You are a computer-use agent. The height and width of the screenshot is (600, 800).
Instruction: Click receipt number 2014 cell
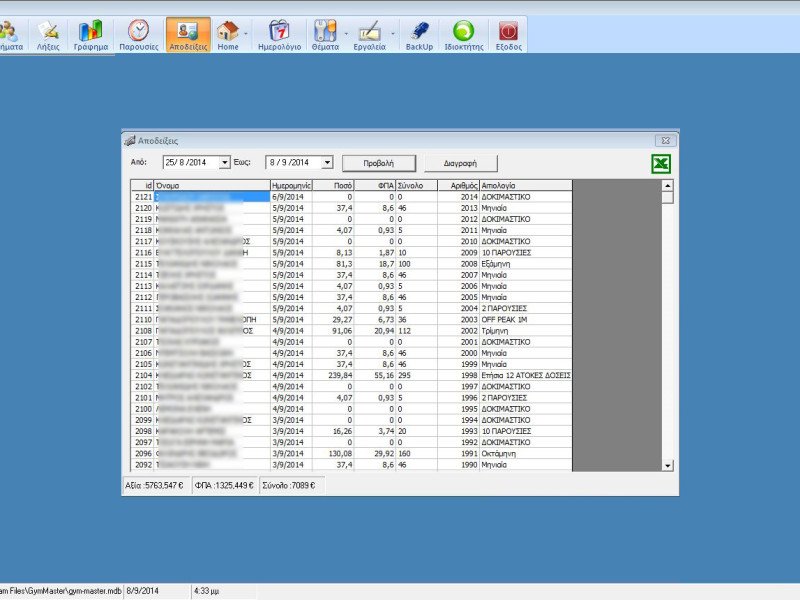[x=458, y=197]
